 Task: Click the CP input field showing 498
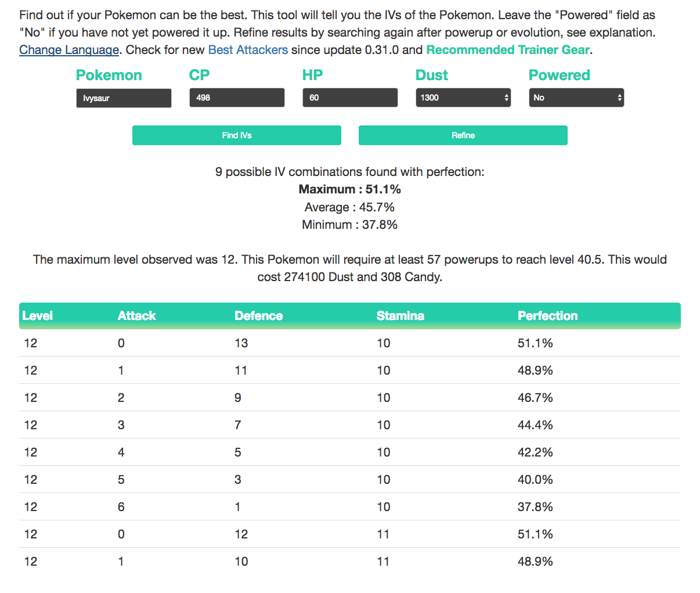(237, 98)
